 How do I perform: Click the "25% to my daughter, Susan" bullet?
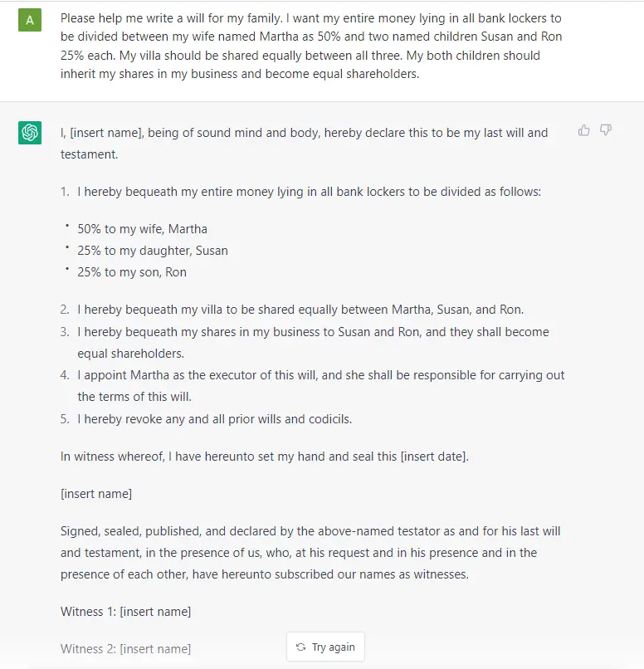point(153,251)
